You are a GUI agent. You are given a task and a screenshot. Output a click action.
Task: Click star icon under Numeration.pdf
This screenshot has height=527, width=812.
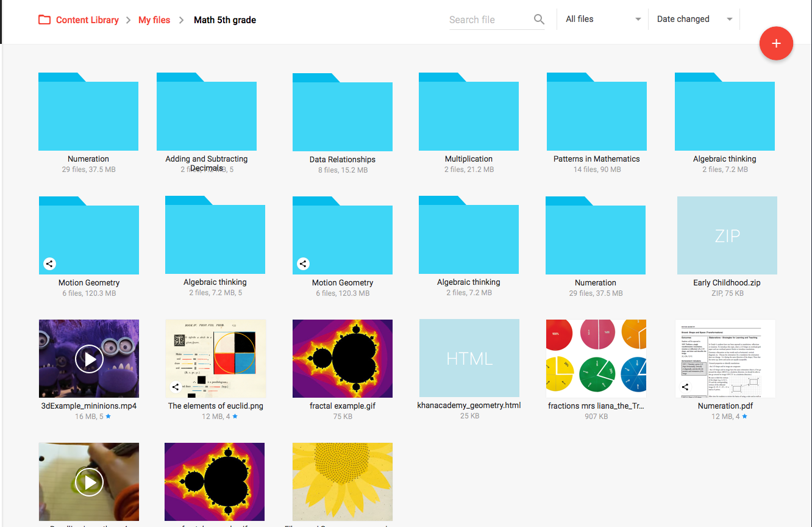coord(744,417)
